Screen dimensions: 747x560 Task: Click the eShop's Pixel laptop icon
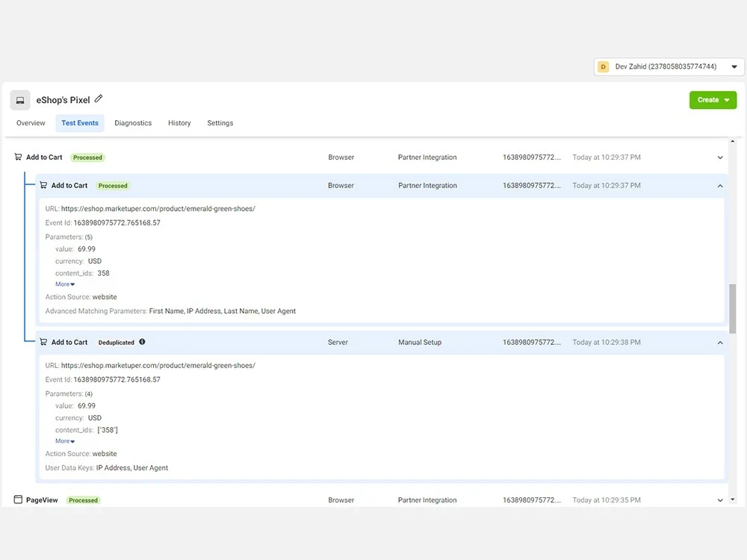[20, 100]
